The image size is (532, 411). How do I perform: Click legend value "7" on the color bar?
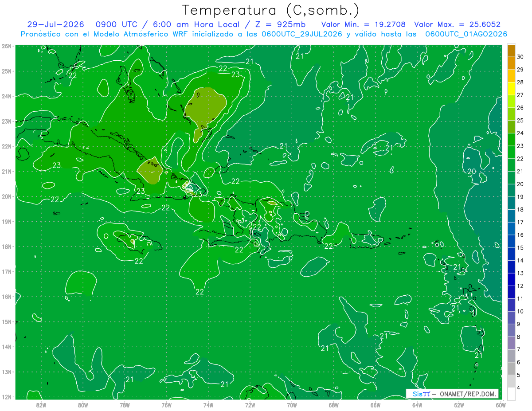coord(519,349)
